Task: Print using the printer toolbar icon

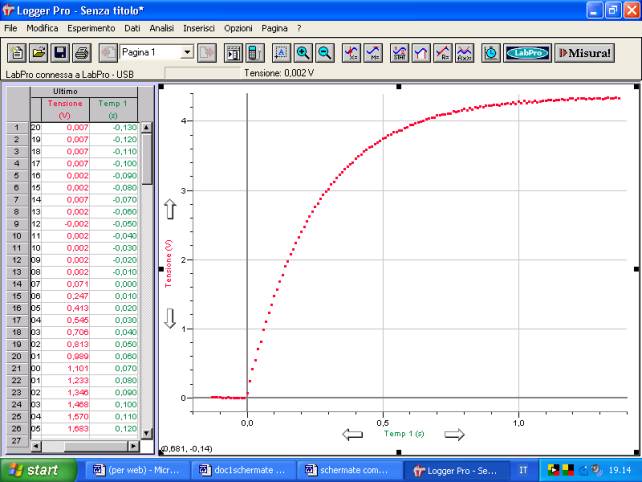Action: (81, 52)
